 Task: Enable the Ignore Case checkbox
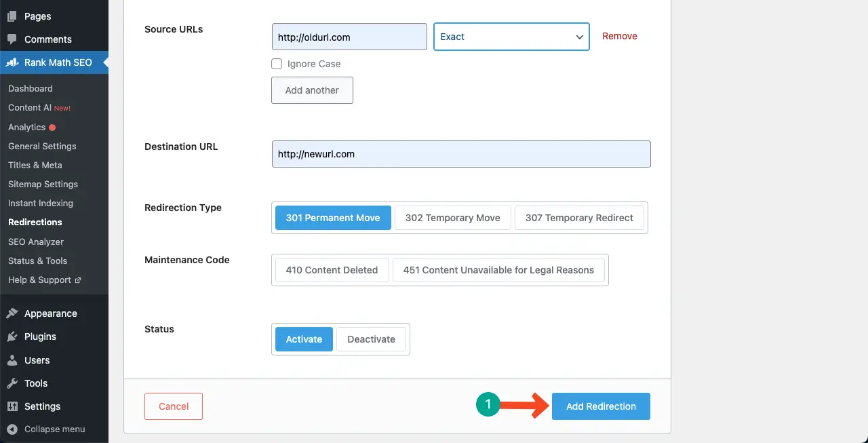pyautogui.click(x=277, y=64)
